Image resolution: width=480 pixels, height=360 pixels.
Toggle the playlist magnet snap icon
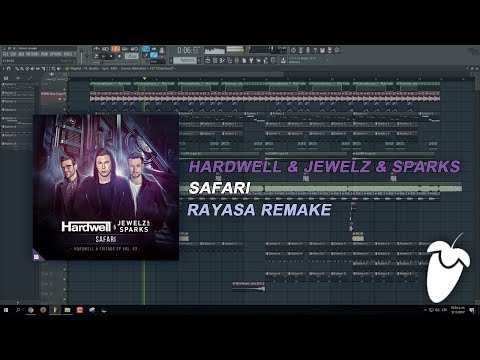pyautogui.click(x=9, y=69)
